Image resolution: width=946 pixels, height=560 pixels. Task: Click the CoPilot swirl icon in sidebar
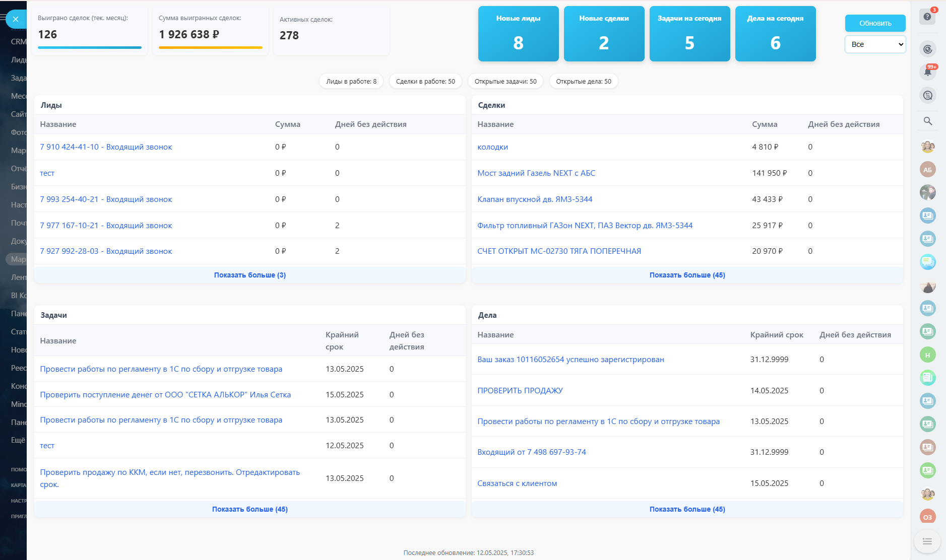point(927,49)
